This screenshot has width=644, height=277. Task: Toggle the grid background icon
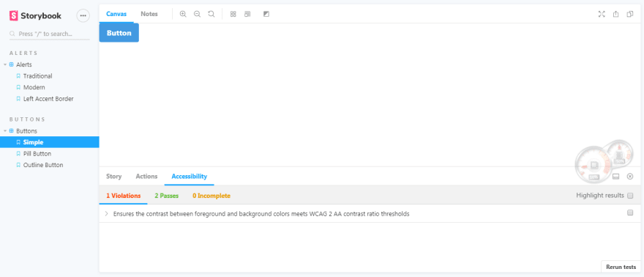click(233, 14)
